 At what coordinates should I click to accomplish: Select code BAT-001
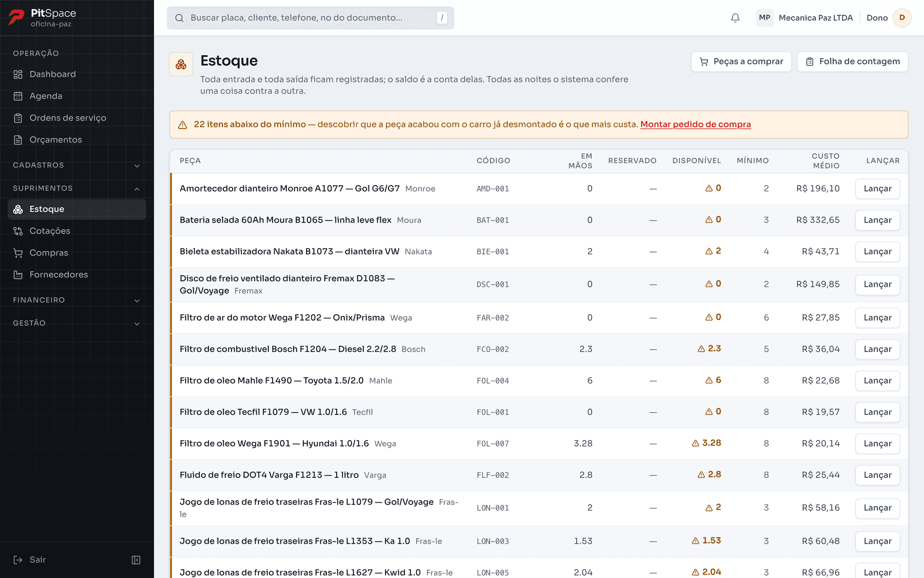pyautogui.click(x=493, y=220)
